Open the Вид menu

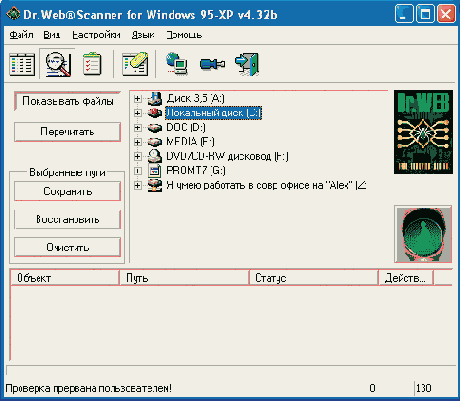[52, 35]
